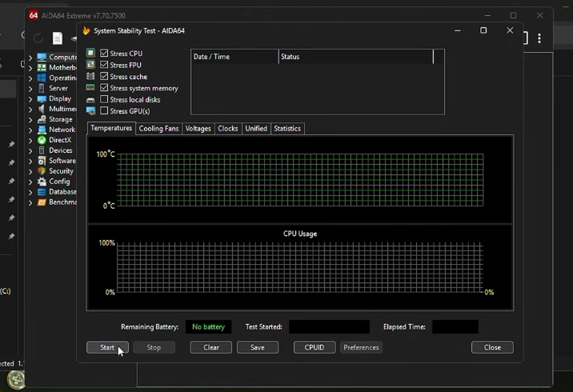This screenshot has width=573, height=392.
Task: Select the Network icon in tree
Action: pos(42,130)
